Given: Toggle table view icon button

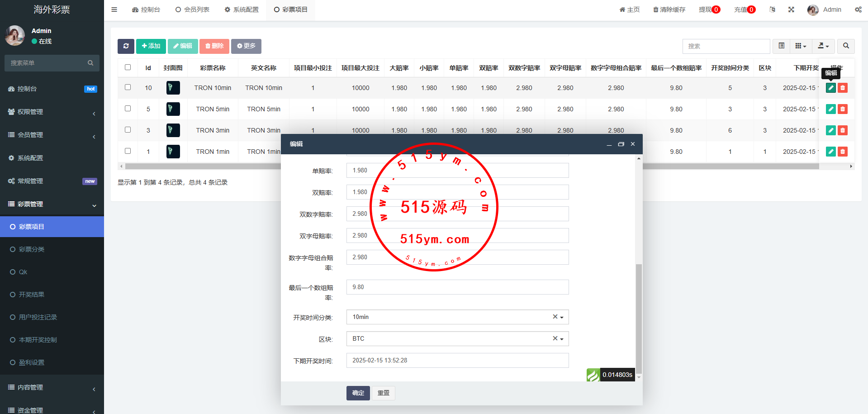Looking at the screenshot, I should (x=781, y=46).
